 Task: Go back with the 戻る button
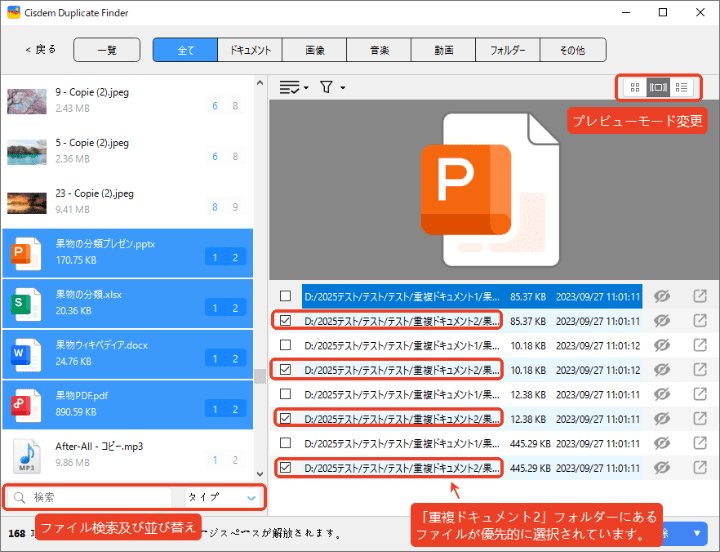(x=40, y=49)
